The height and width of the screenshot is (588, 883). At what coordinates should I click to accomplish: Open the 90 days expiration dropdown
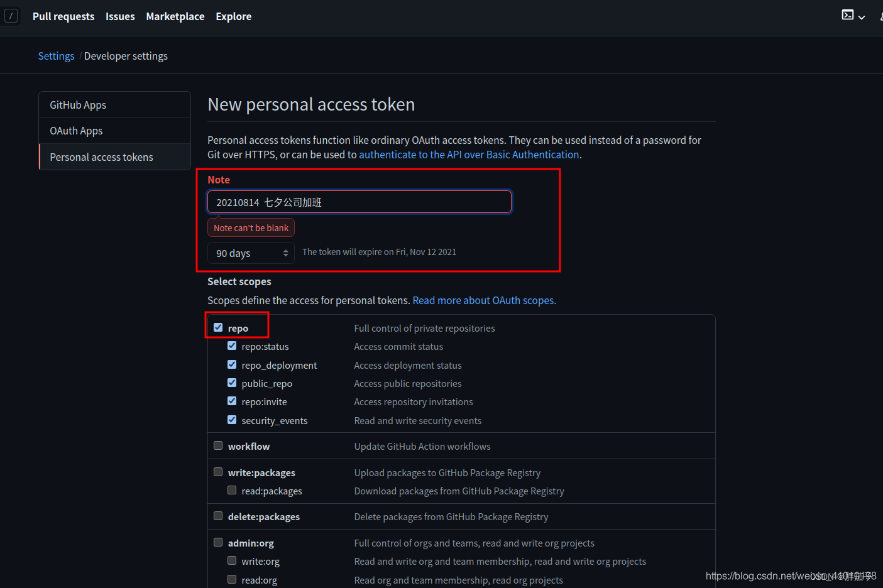tap(251, 253)
